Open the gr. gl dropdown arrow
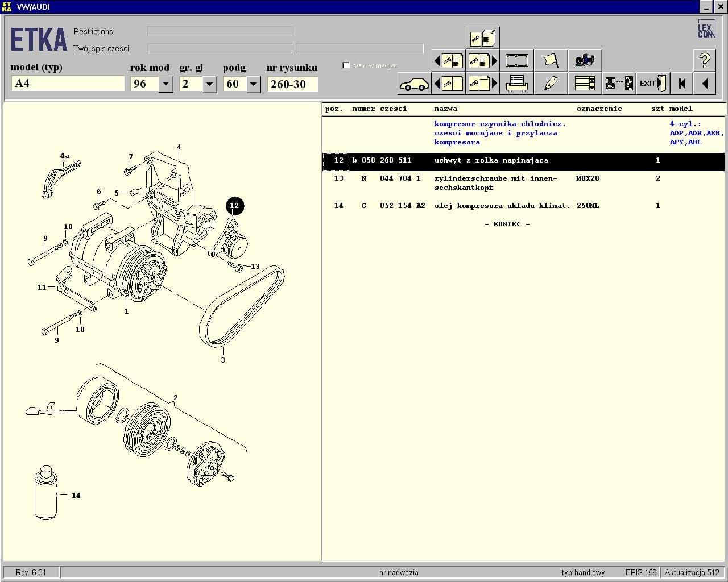This screenshot has height=582, width=728. tap(210, 84)
